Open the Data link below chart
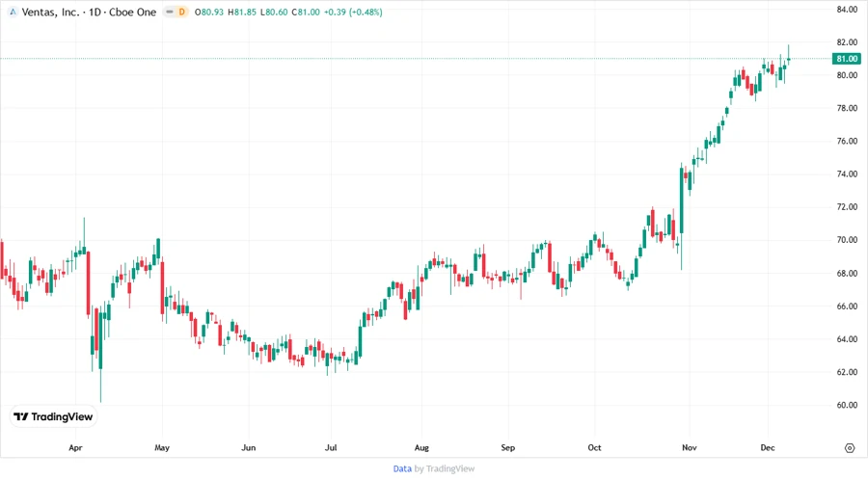 click(x=402, y=469)
